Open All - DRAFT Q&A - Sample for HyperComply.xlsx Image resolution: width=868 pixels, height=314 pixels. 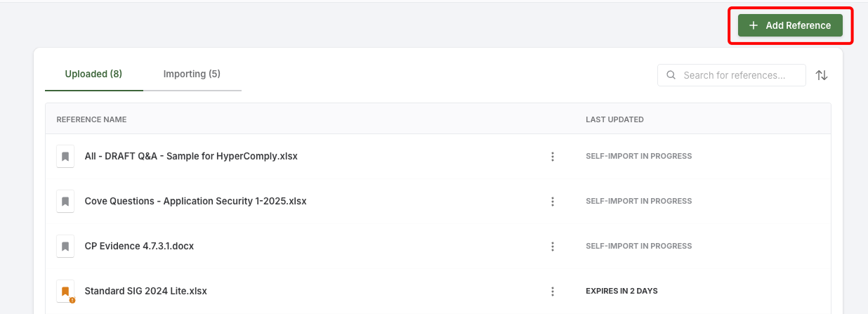pyautogui.click(x=191, y=156)
